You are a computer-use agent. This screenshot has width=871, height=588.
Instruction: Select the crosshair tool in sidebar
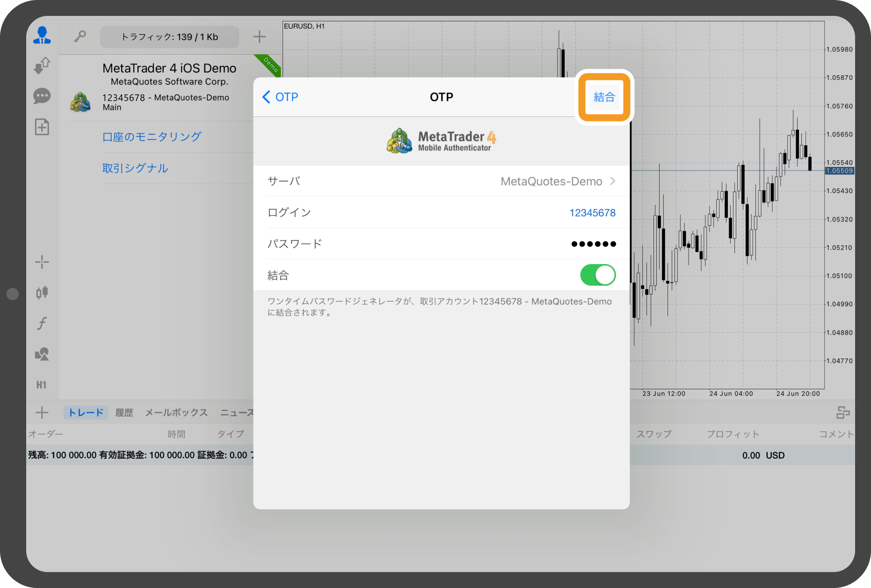click(42, 262)
